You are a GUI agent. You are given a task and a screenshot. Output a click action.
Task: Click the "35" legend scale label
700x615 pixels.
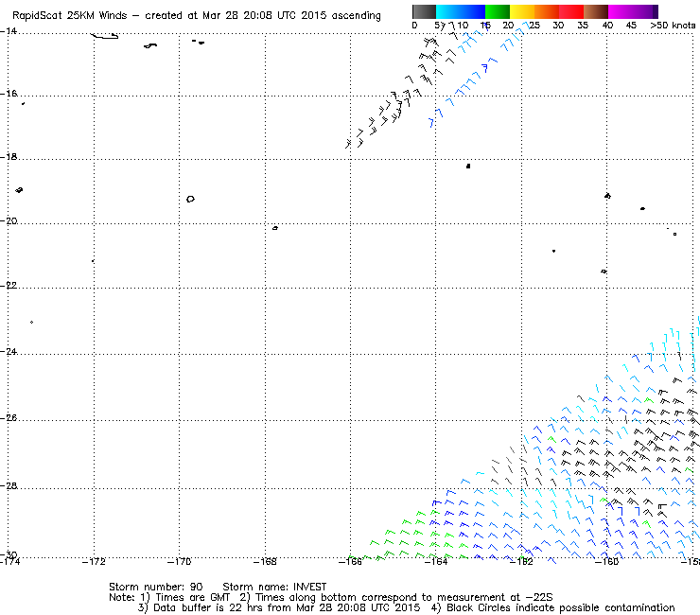point(583,26)
